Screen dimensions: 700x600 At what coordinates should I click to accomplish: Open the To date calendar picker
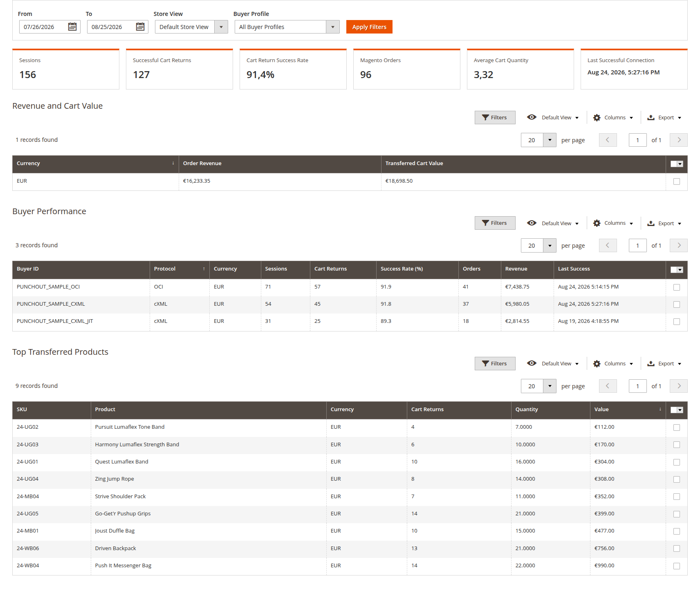(x=140, y=27)
